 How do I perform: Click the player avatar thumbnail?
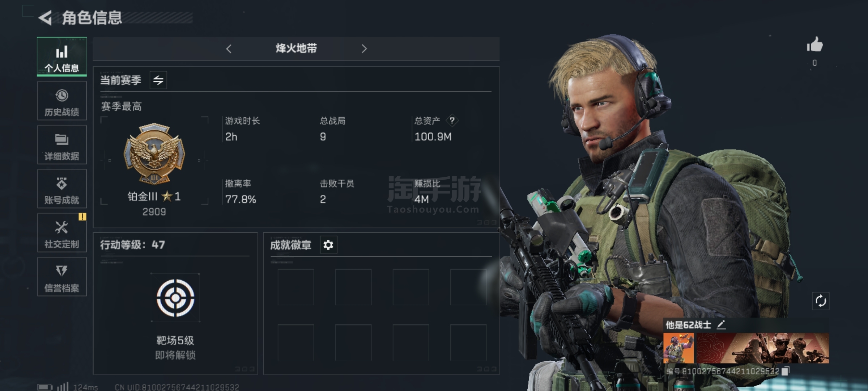678,348
